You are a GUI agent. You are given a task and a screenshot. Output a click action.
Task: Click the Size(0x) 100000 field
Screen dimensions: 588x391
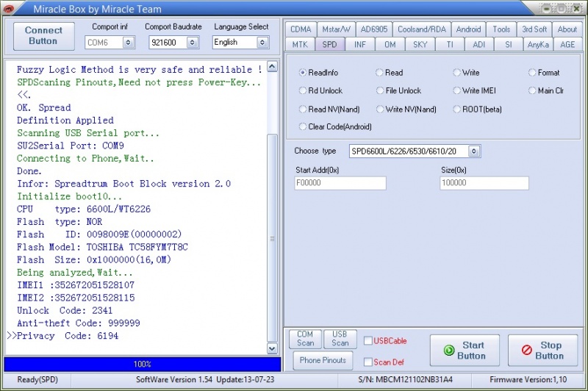[484, 183]
